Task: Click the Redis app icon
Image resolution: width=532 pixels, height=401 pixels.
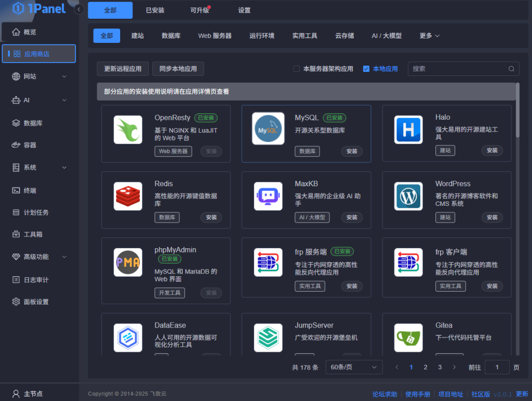Action: click(128, 196)
